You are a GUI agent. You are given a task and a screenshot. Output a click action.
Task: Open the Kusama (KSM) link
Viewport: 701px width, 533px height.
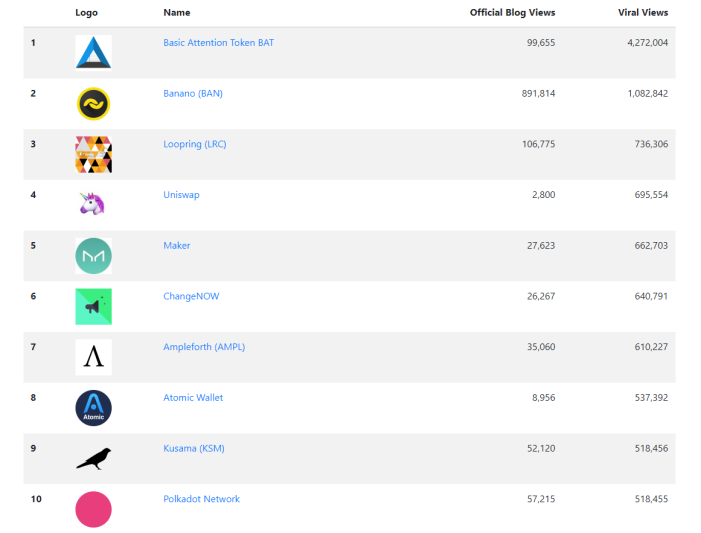pos(194,448)
